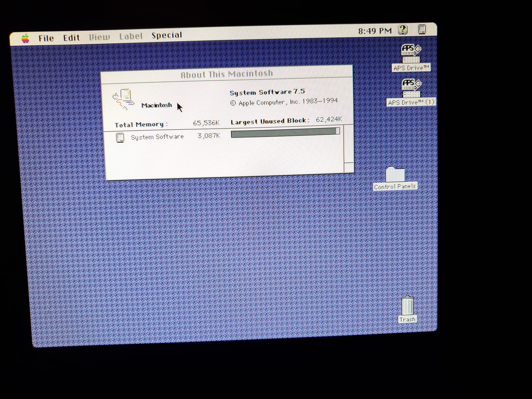Open the Edit menu

click(x=71, y=38)
